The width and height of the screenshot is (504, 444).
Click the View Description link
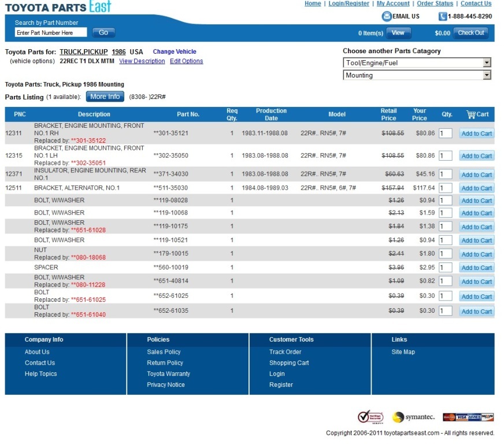point(142,61)
